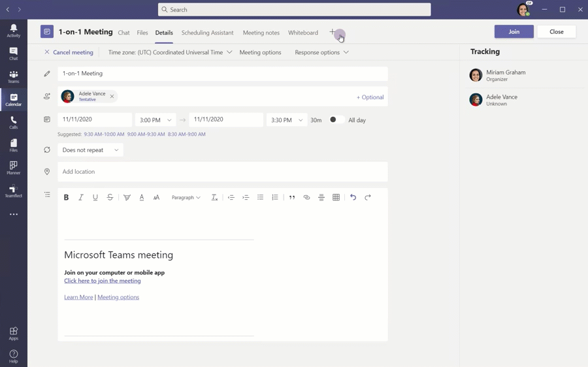Remove Adele Vance from attendees

click(x=112, y=97)
